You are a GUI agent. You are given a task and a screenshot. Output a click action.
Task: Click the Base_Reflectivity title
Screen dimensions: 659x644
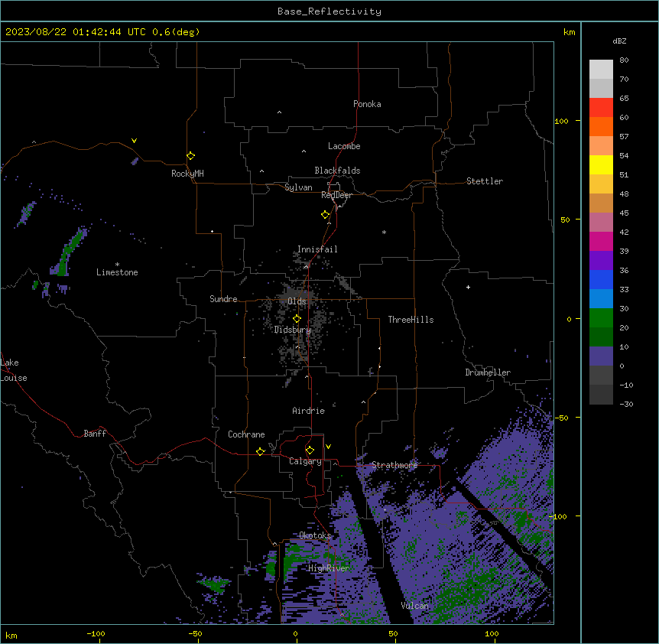[329, 11]
